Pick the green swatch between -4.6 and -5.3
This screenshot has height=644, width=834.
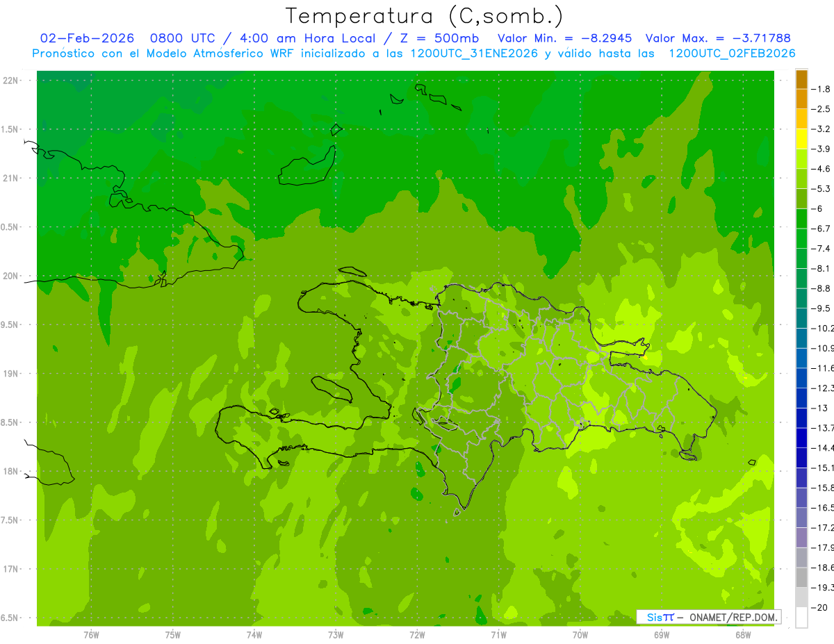coord(801,179)
